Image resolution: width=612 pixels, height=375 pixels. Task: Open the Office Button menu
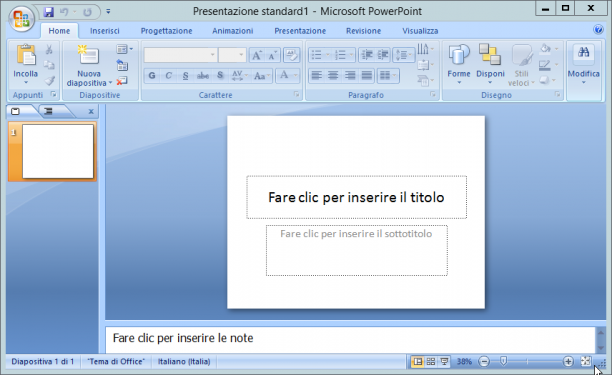tap(21, 18)
